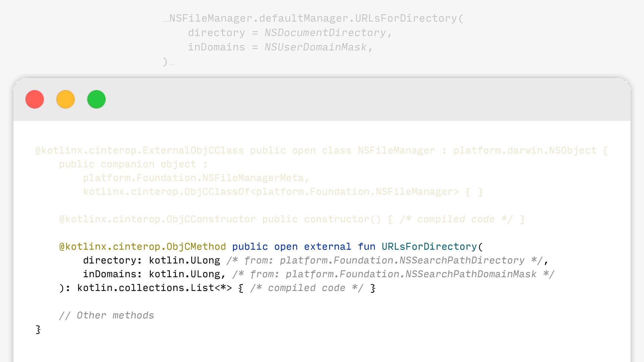Click NSUserDomainMask in the top snippet

tap(315, 47)
